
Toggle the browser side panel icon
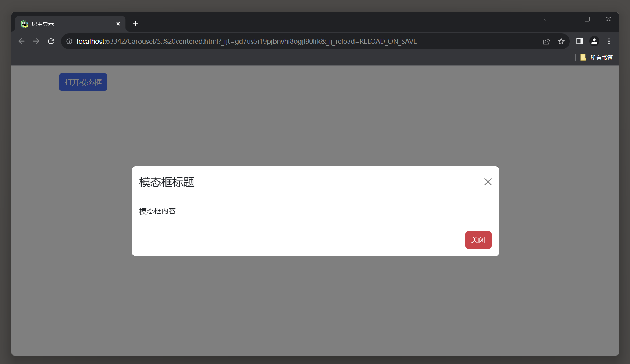[x=580, y=41]
